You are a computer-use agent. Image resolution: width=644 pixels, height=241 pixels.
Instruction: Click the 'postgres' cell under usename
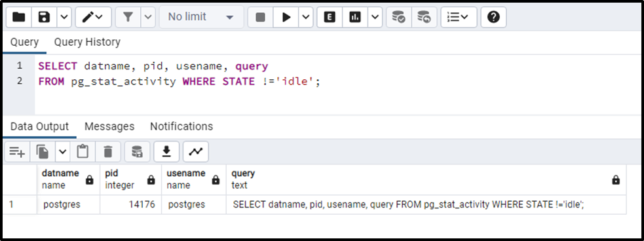click(x=194, y=204)
